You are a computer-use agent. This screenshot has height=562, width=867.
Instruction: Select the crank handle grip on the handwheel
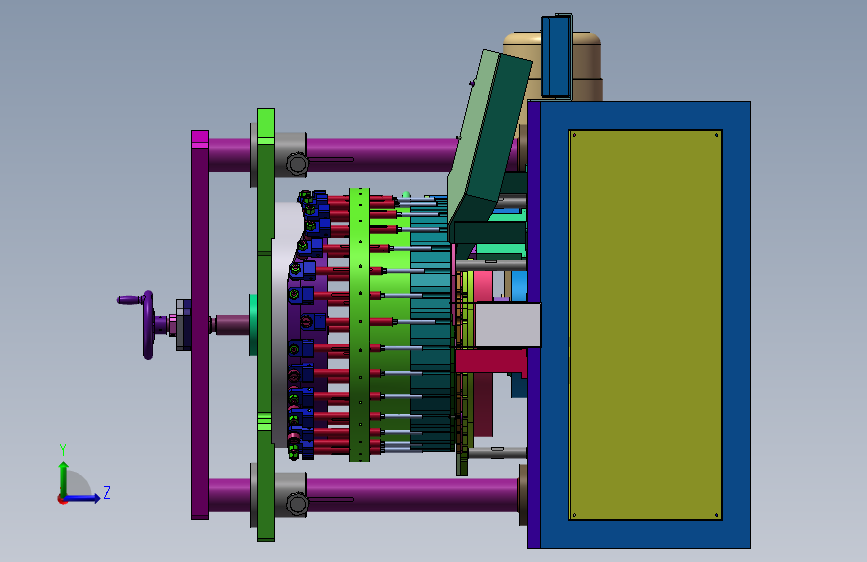point(128,300)
